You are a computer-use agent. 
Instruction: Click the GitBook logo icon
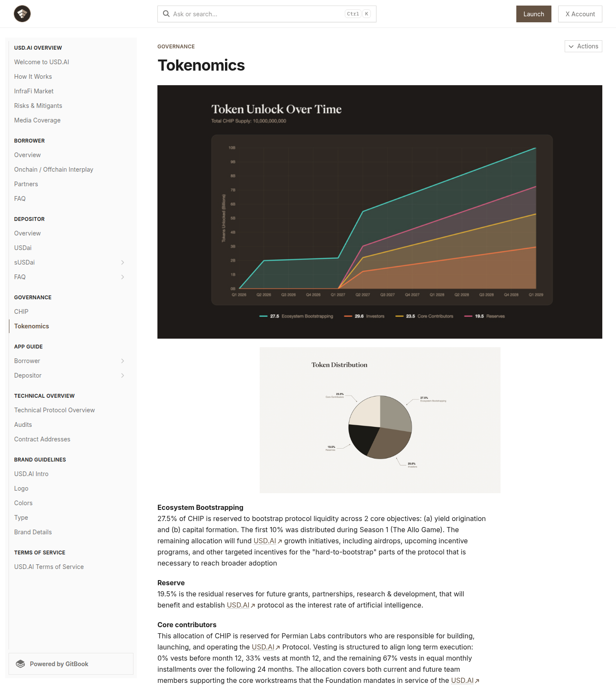21,664
